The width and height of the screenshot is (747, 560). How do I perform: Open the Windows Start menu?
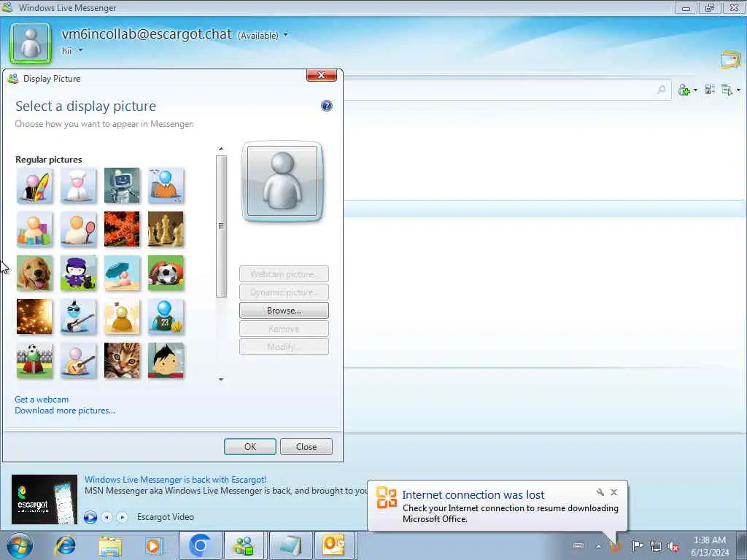pyautogui.click(x=20, y=545)
